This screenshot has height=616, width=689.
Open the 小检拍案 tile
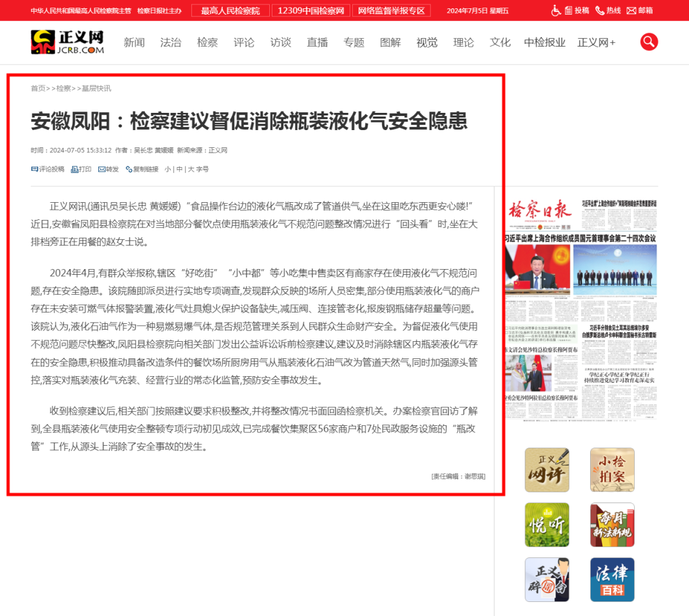click(612, 470)
